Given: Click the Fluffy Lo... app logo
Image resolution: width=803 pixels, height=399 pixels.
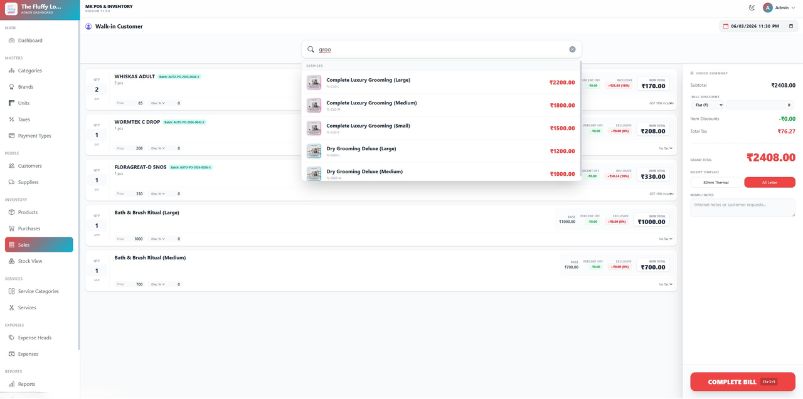Looking at the screenshot, I should (11, 9).
